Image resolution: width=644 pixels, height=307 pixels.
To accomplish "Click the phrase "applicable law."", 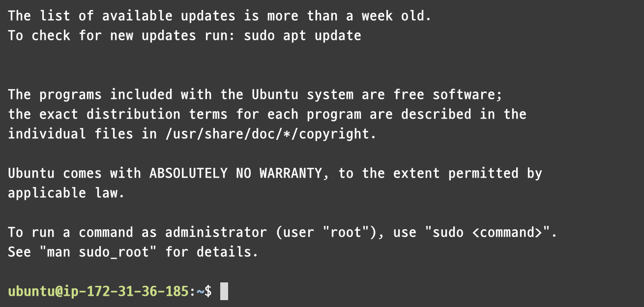I will (66, 193).
